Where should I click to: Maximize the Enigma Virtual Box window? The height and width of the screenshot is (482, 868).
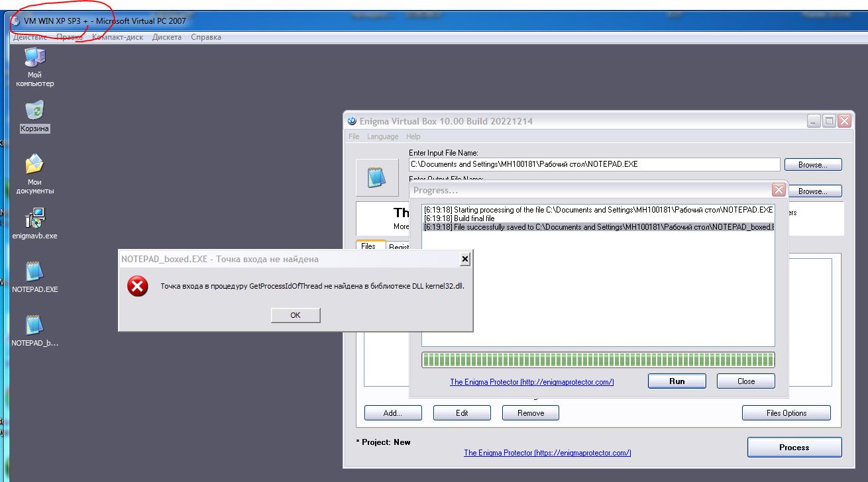point(829,121)
